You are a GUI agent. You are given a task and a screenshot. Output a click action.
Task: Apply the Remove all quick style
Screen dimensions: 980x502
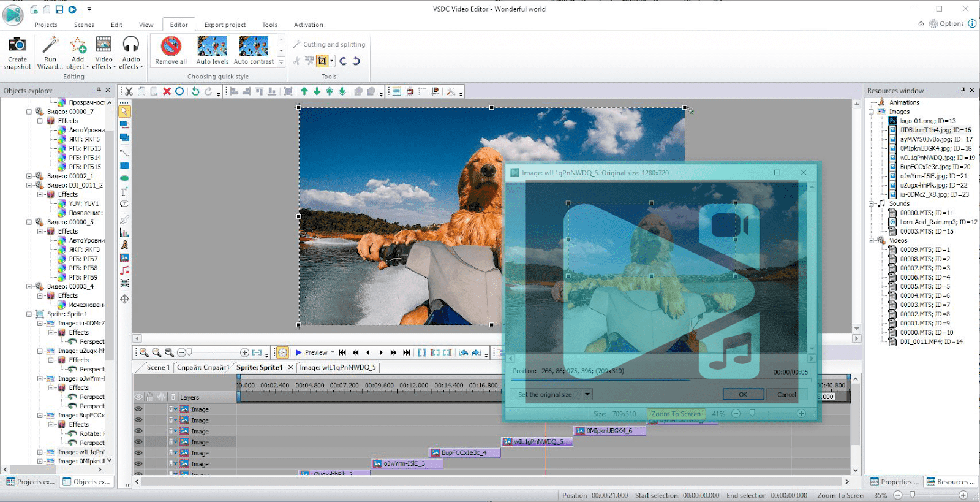click(171, 50)
